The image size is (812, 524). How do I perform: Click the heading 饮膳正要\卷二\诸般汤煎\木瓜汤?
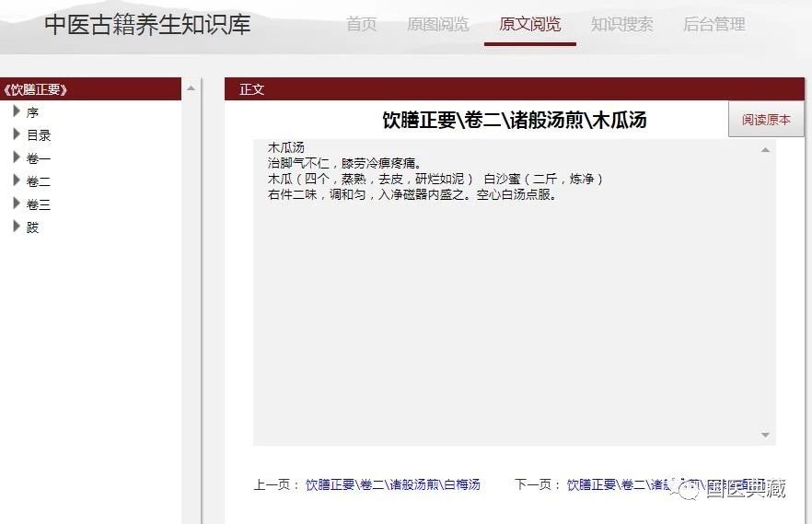[x=515, y=120]
